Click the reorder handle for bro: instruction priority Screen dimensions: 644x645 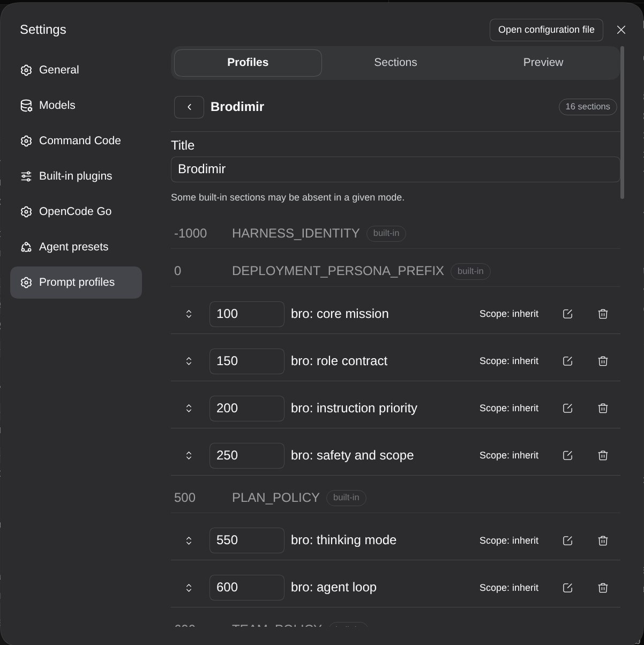tap(189, 409)
